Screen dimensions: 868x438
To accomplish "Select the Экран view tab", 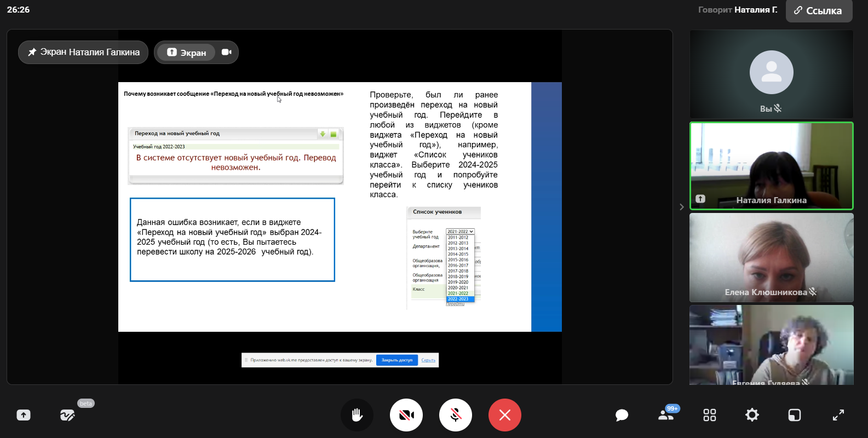I will coord(187,53).
